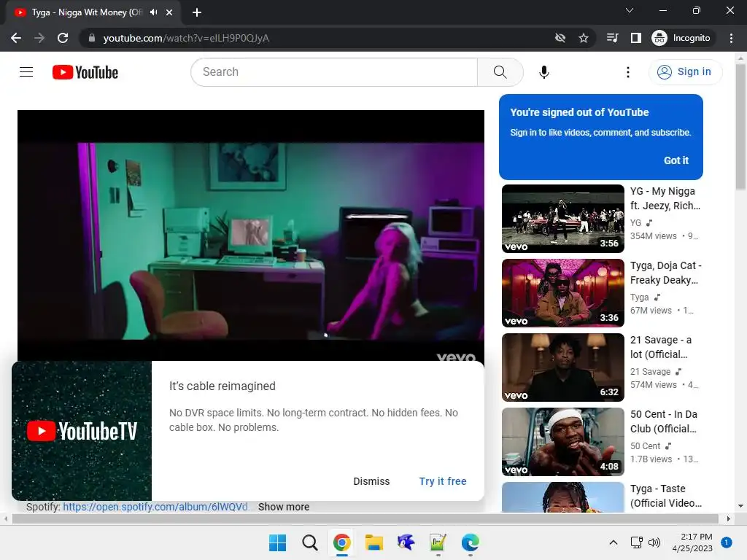
Task: Open a new tab with plus button
Action: [x=197, y=12]
